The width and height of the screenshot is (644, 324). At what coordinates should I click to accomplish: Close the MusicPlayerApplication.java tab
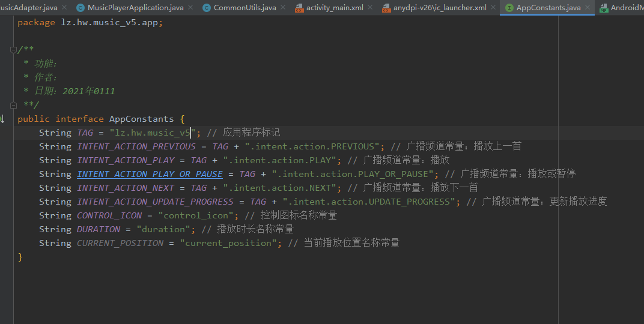(x=190, y=7)
